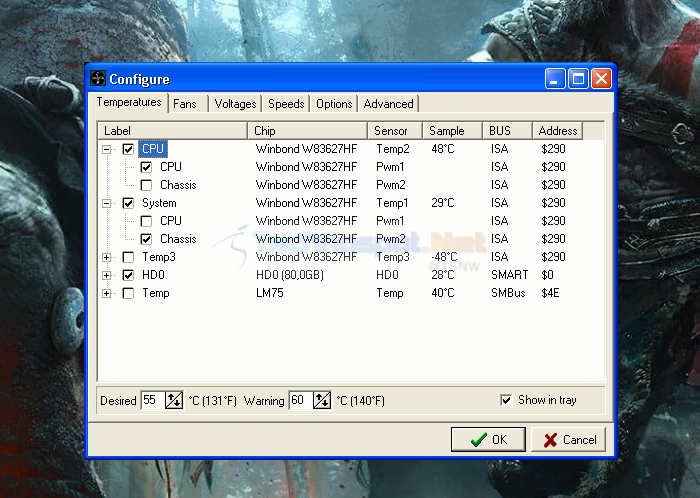Collapse the CPU tree node
This screenshot has width=700, height=498.
[x=106, y=149]
